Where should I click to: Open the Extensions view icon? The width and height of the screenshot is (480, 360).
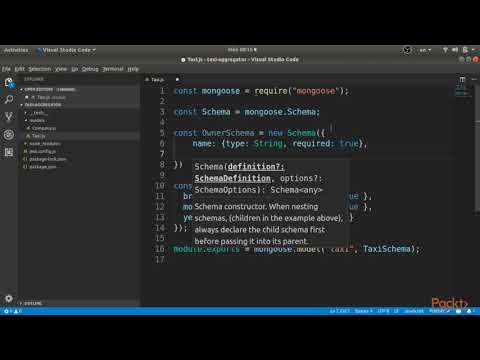coord(9,152)
